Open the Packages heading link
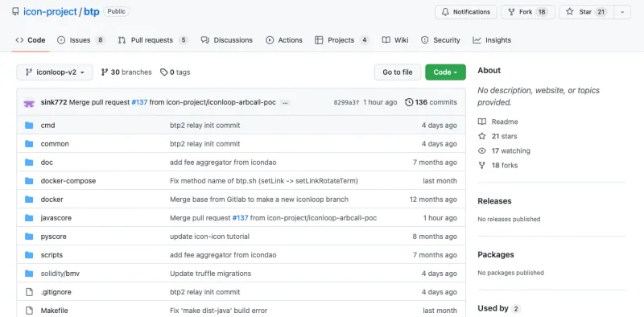This screenshot has height=317, width=644. (496, 254)
